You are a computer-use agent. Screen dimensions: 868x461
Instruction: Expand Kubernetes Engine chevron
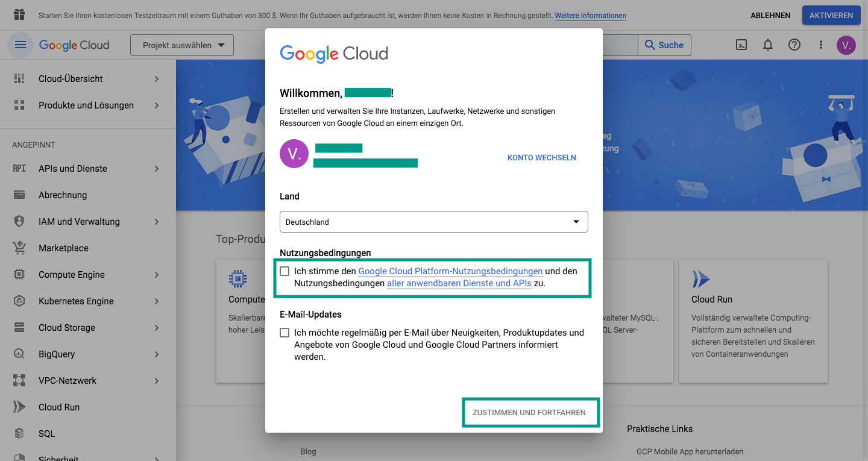(157, 301)
